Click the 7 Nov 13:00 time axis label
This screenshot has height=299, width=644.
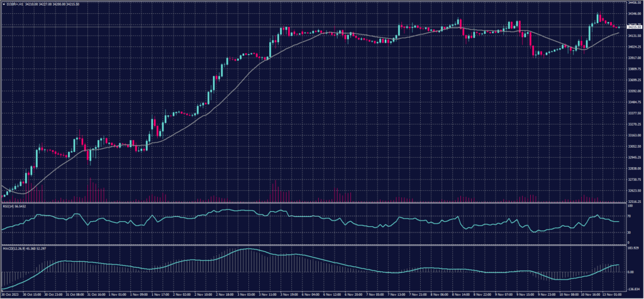(397, 293)
